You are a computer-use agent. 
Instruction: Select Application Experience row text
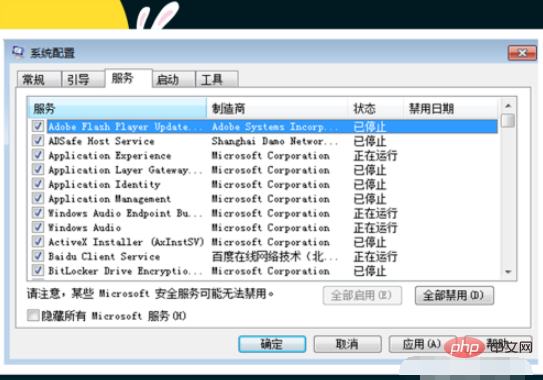(x=110, y=156)
